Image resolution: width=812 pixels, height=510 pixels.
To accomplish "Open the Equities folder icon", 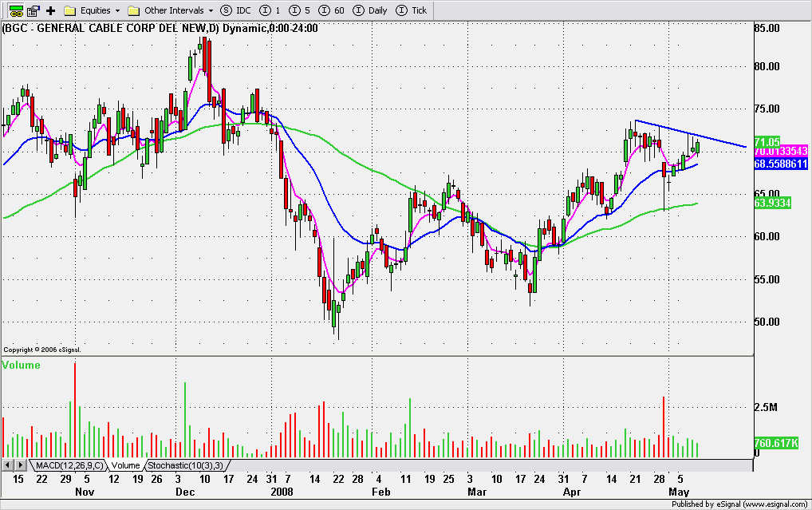I will [70, 10].
